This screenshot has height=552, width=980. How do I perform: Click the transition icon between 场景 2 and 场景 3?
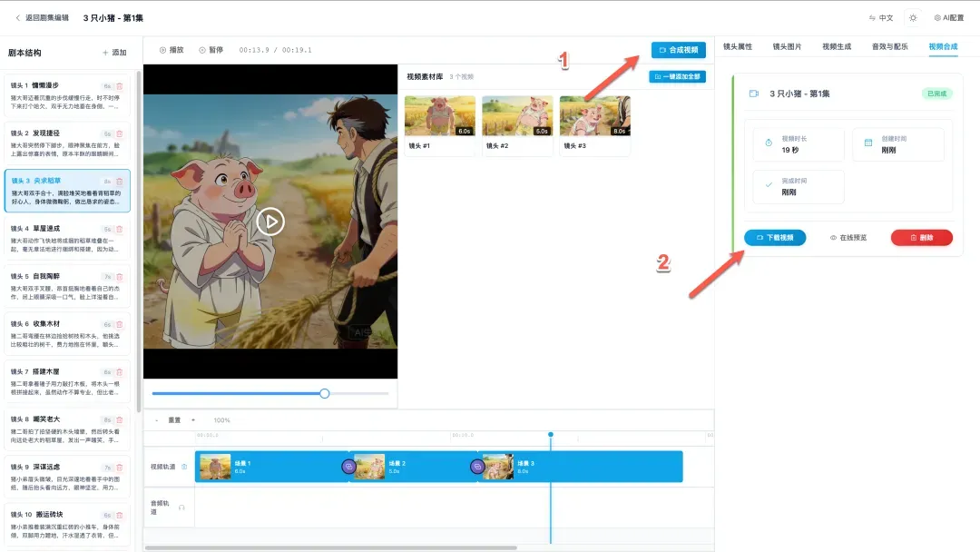click(477, 467)
